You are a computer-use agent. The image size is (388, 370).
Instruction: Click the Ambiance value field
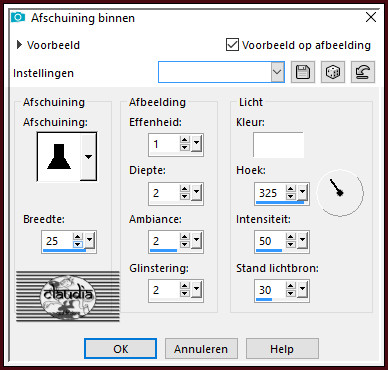[x=165, y=241]
